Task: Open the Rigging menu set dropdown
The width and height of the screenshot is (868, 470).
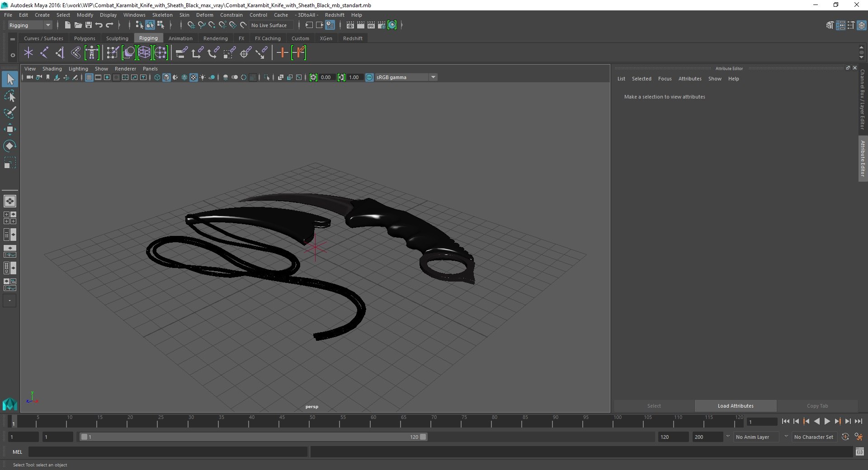Action: tap(30, 25)
